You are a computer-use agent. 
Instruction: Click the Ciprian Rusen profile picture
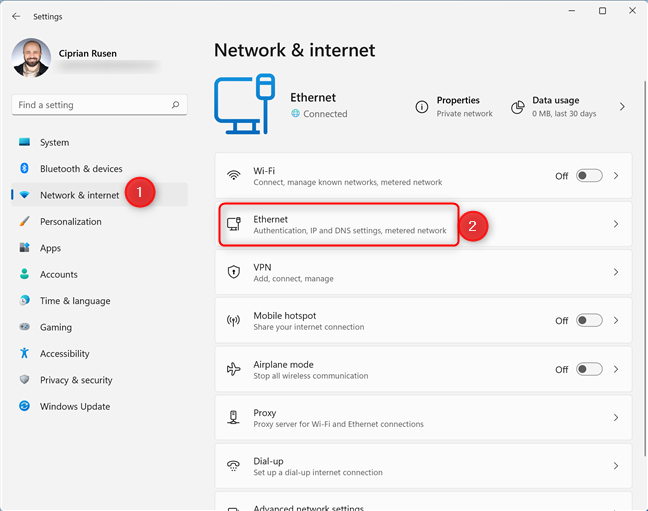pos(31,58)
